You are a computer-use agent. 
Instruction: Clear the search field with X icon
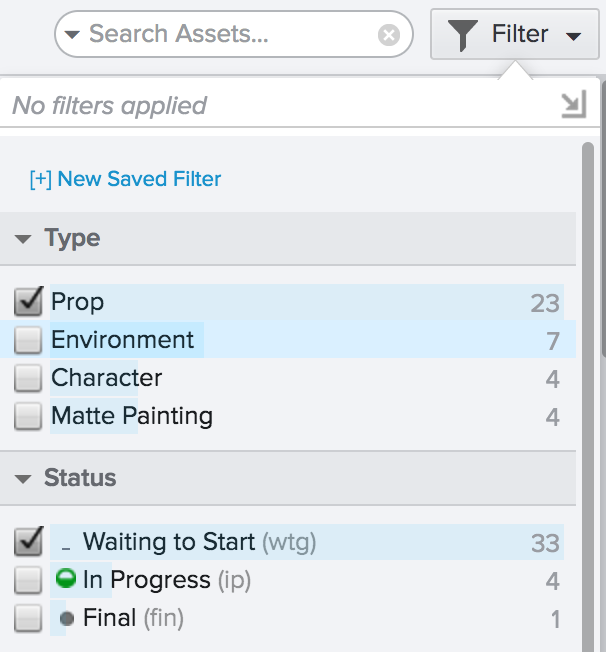coord(389,36)
